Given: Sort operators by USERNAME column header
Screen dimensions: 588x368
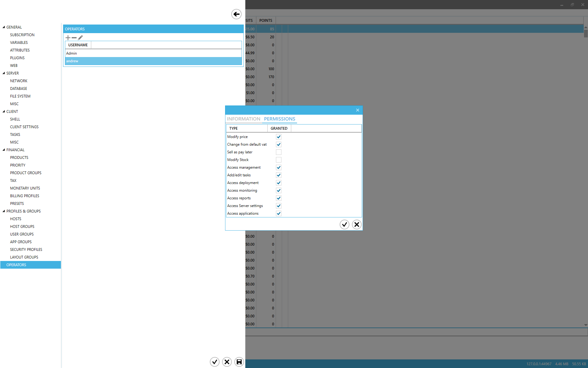Looking at the screenshot, I should pos(78,45).
